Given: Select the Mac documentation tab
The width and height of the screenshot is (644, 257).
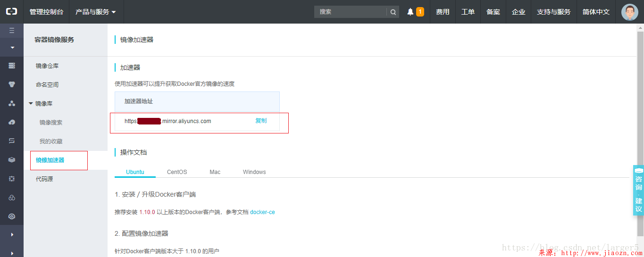Looking at the screenshot, I should pyautogui.click(x=215, y=172).
